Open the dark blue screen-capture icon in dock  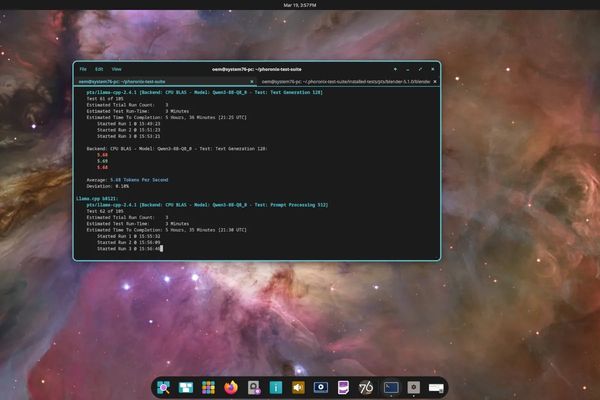(321, 388)
